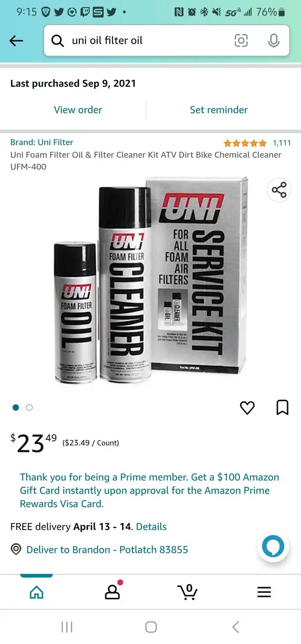Tap the back arrow icon
301x644 pixels.
click(x=16, y=41)
